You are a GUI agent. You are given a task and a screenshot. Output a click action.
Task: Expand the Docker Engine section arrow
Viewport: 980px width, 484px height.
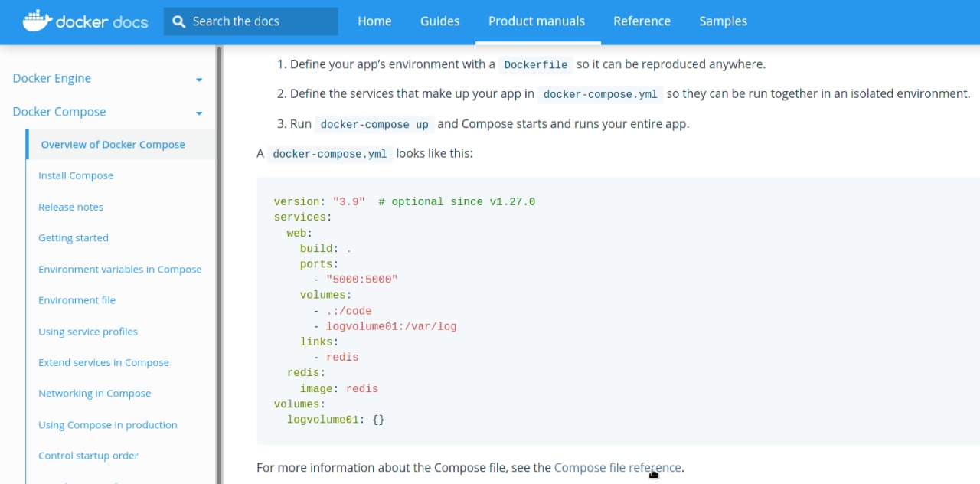coord(199,80)
